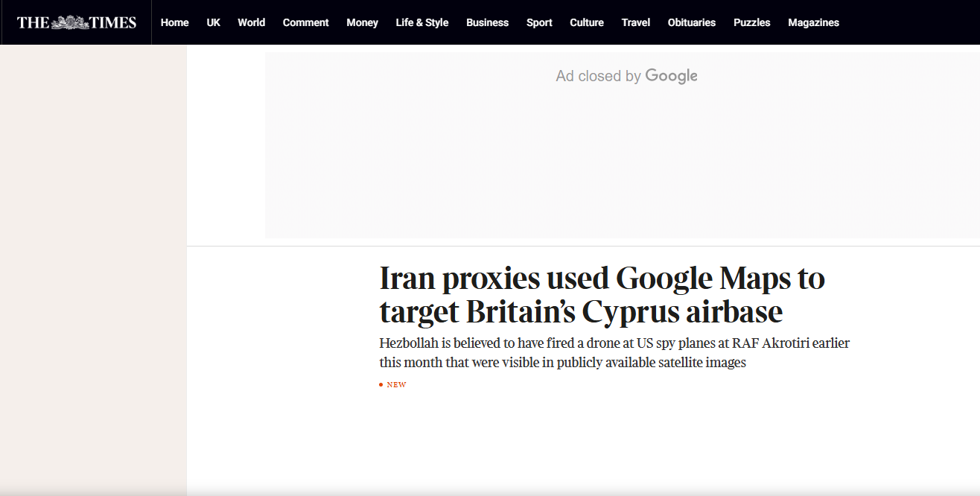Viewport: 980px width, 496px height.
Task: Click the Google logo in closed ad
Action: coord(671,76)
